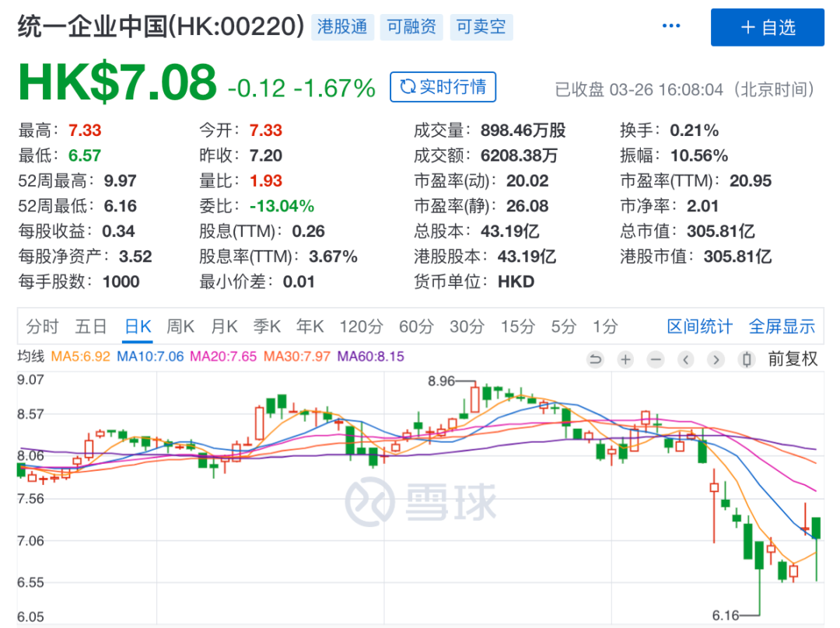The image size is (840, 628).
Task: Click the 52周最高 value 9.97
Action: (x=120, y=180)
